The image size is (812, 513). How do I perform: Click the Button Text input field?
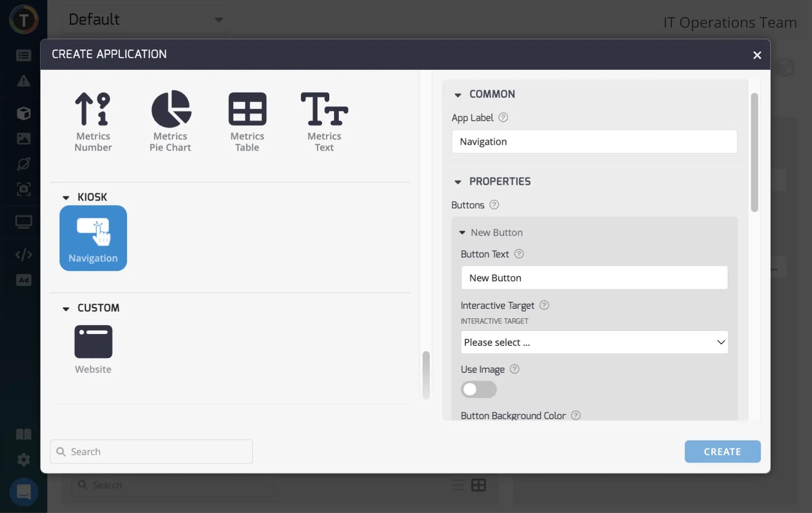(594, 278)
